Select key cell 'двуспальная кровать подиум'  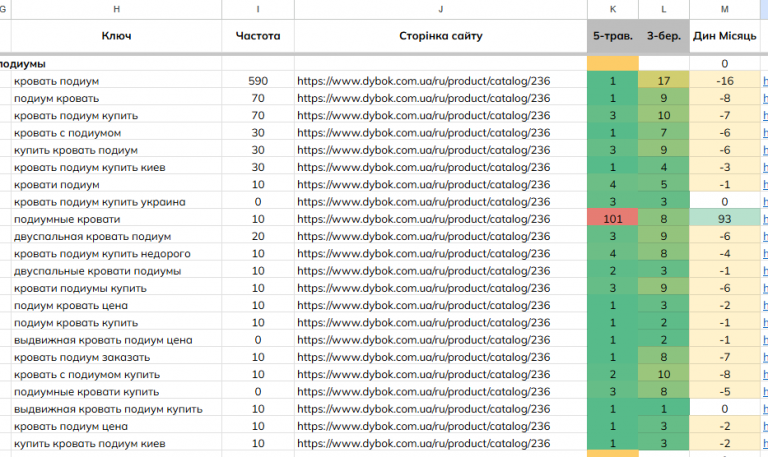pyautogui.click(x=116, y=236)
